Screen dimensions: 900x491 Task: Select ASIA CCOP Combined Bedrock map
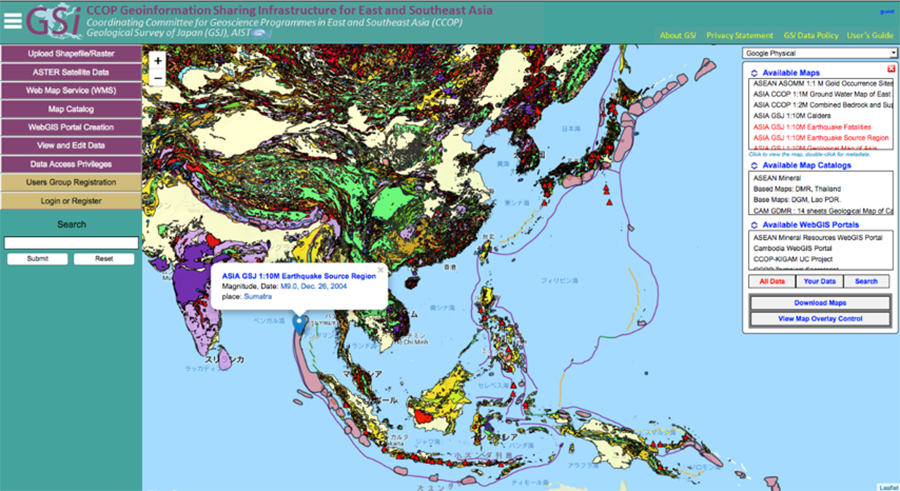[821, 105]
